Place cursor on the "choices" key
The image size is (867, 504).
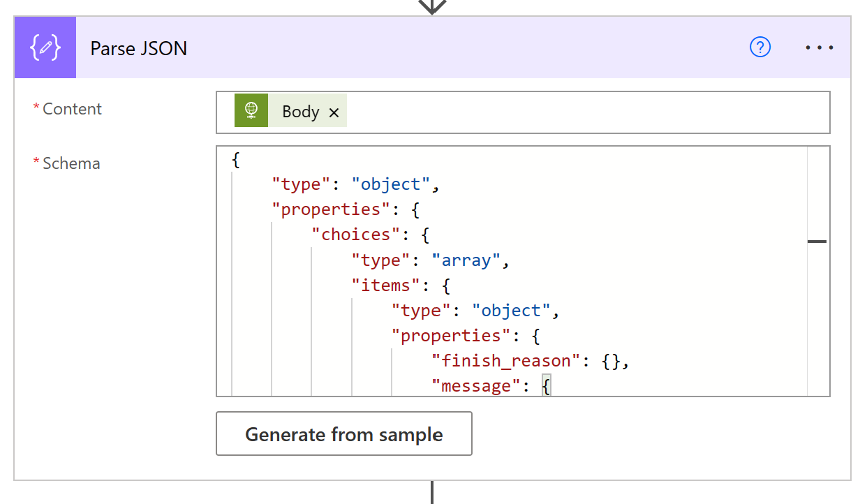pos(356,235)
